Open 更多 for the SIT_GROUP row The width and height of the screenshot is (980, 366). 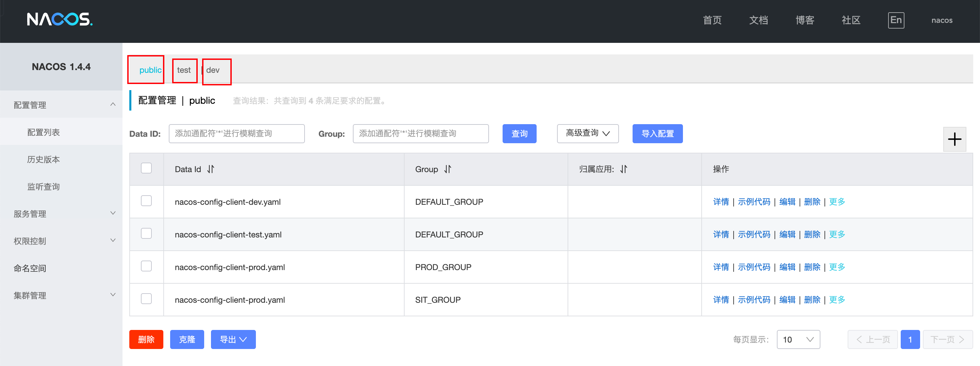coord(837,300)
